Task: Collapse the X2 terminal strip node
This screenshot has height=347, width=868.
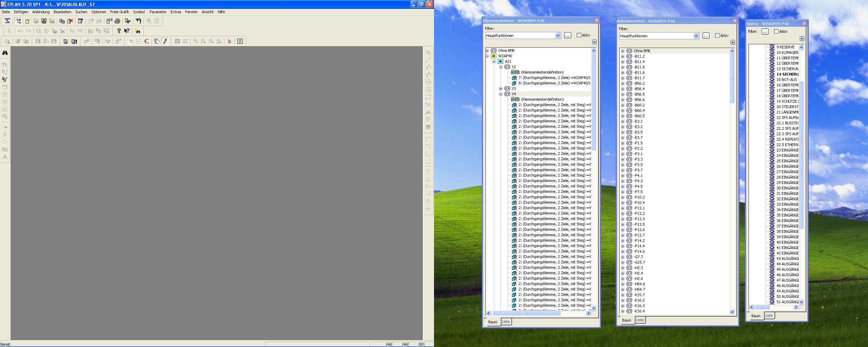Action: [501, 67]
